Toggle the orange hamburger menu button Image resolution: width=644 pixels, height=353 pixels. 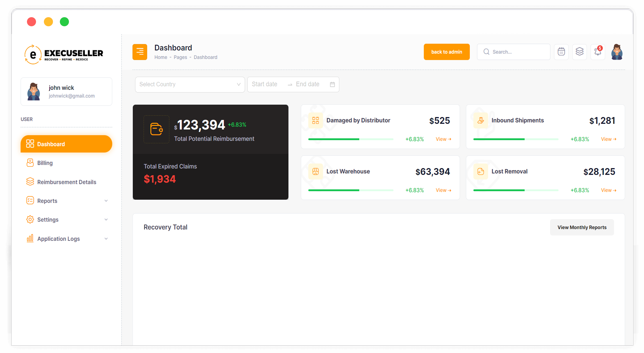tap(140, 52)
